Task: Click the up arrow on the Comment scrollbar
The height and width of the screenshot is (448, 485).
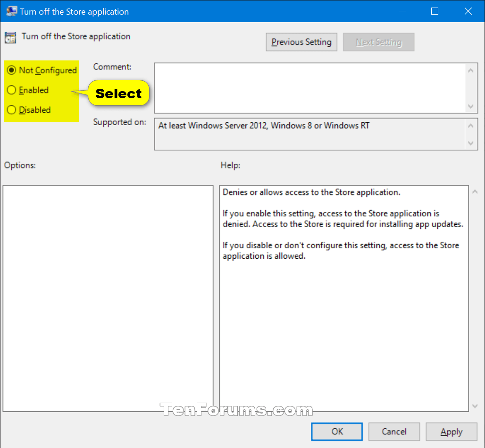Action: 471,69
